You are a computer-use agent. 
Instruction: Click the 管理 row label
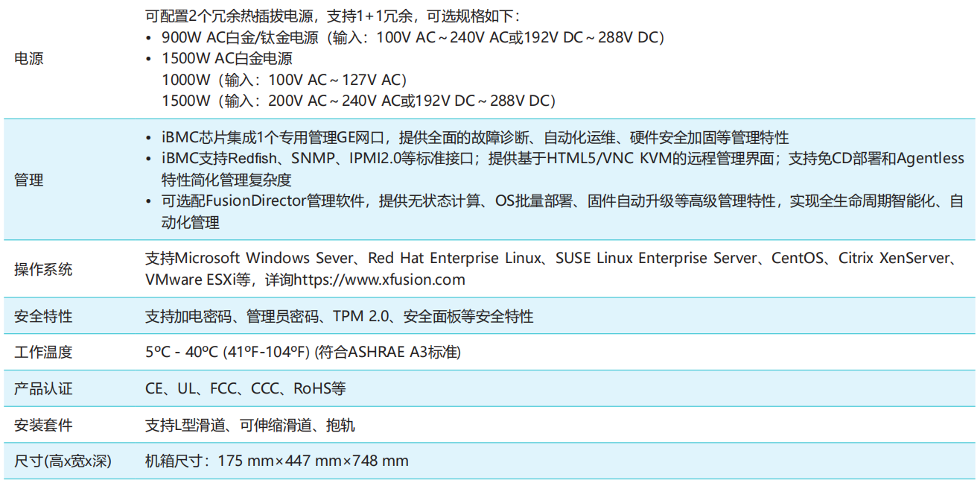point(29,180)
